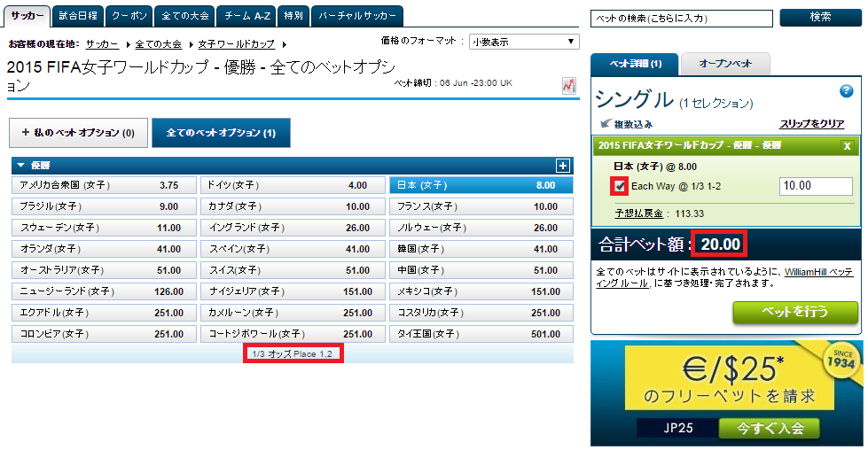The image size is (868, 450).
Task: Remove the selection with the green X
Action: pos(847,146)
